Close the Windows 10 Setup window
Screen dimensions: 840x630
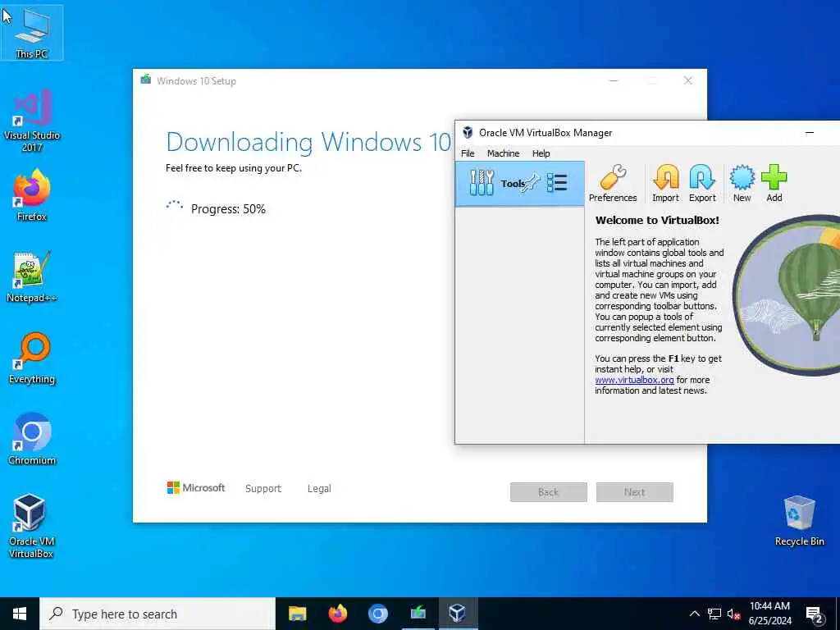click(x=688, y=81)
